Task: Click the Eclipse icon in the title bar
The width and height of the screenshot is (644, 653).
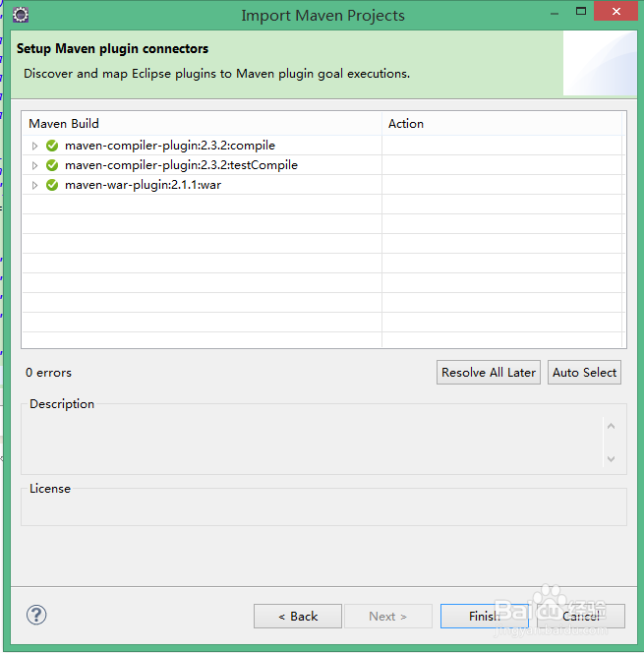Action: tap(21, 15)
